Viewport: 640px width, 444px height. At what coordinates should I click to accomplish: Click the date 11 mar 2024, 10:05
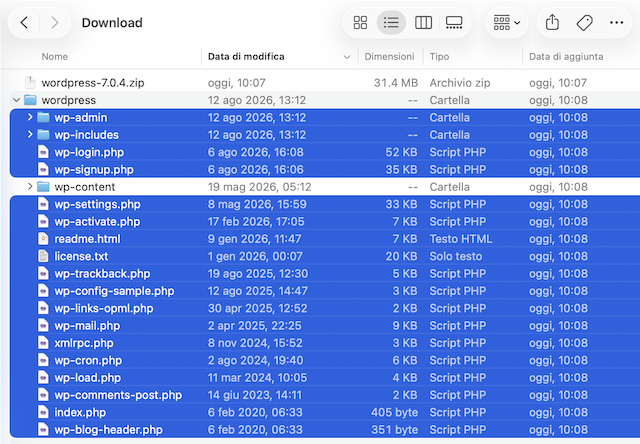pyautogui.click(x=257, y=377)
